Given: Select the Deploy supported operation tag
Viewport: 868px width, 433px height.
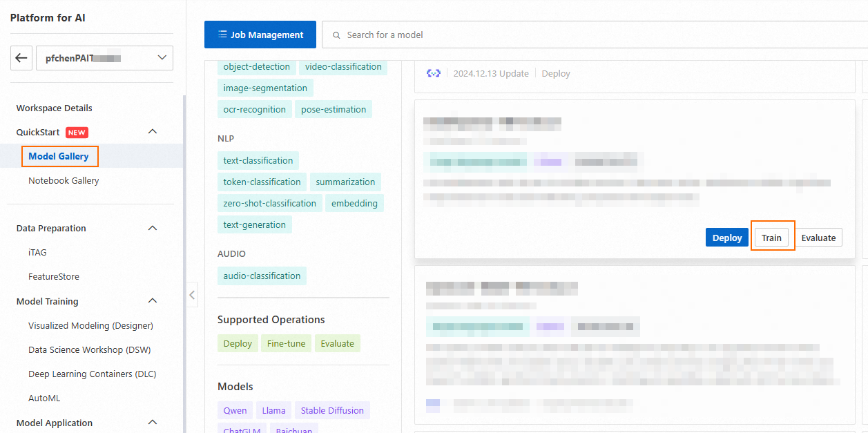Looking at the screenshot, I should click(x=238, y=343).
